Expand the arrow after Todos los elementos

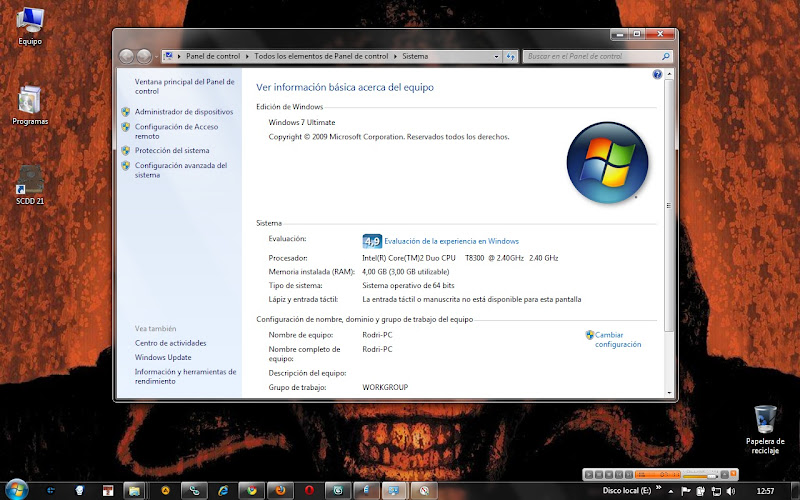395,57
